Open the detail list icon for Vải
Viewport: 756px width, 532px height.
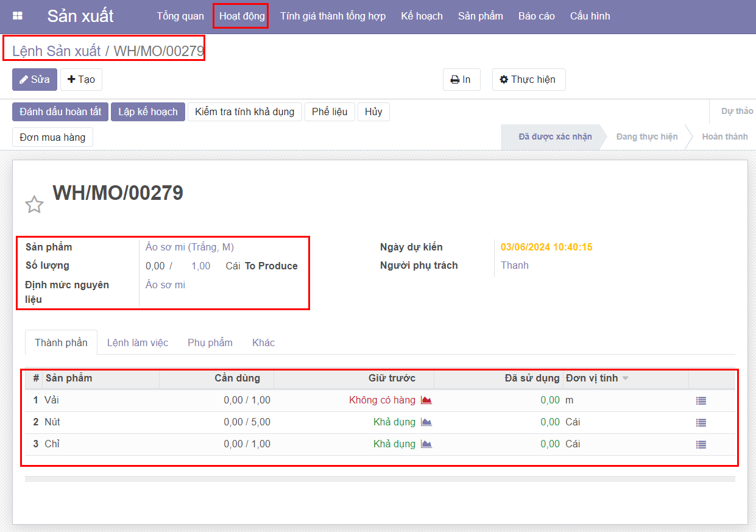701,401
